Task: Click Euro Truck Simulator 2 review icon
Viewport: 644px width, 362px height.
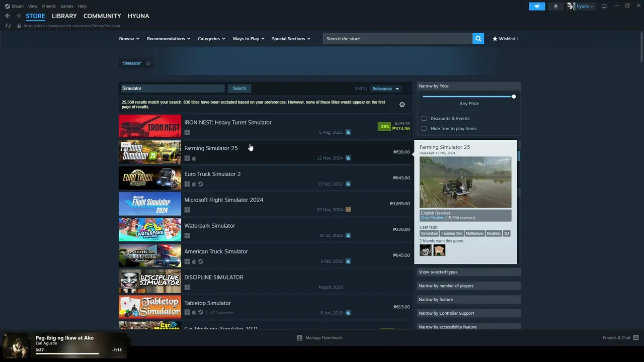Action: 348,184
